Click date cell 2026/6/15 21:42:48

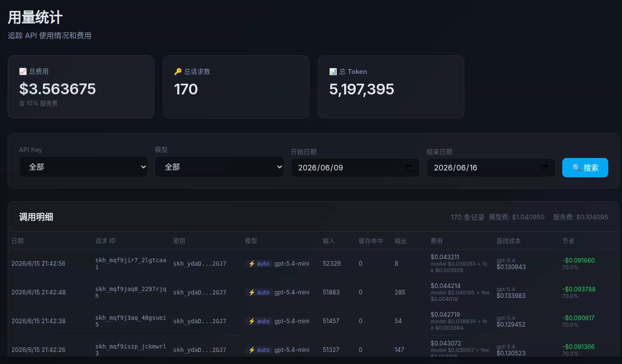(x=39, y=292)
